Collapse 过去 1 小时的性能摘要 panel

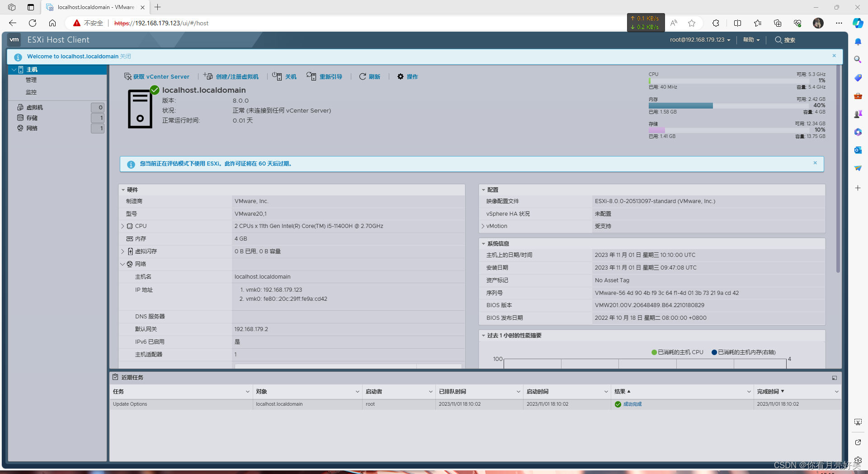pos(483,336)
